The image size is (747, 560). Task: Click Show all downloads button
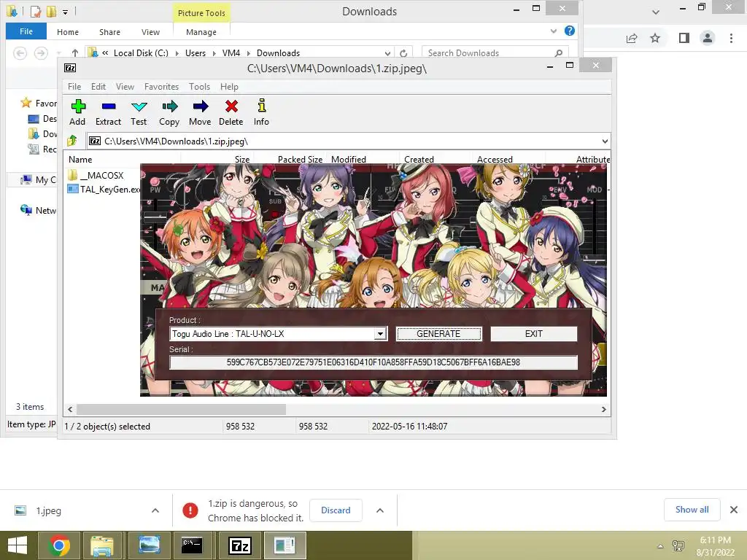(x=692, y=510)
